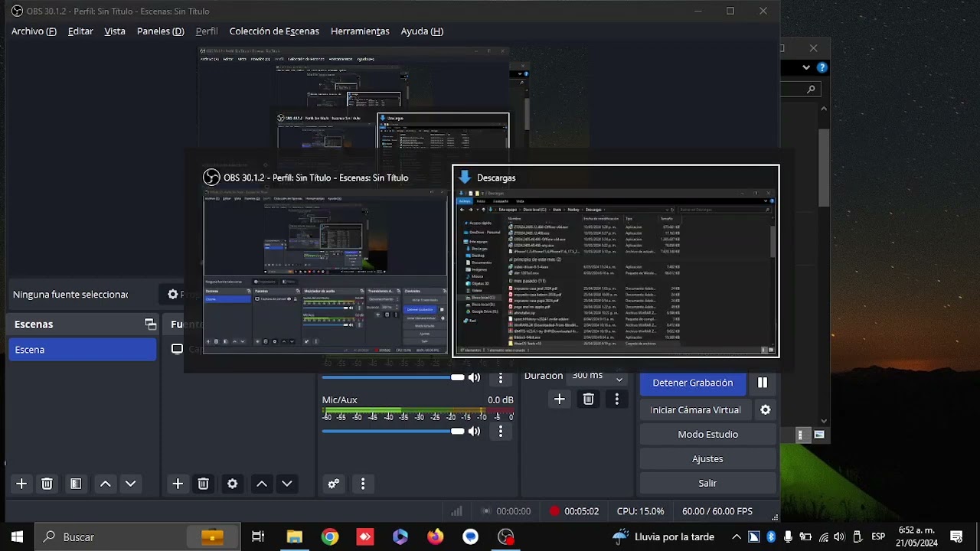
Task: Add a transition with the plus below Duración
Action: coord(560,399)
